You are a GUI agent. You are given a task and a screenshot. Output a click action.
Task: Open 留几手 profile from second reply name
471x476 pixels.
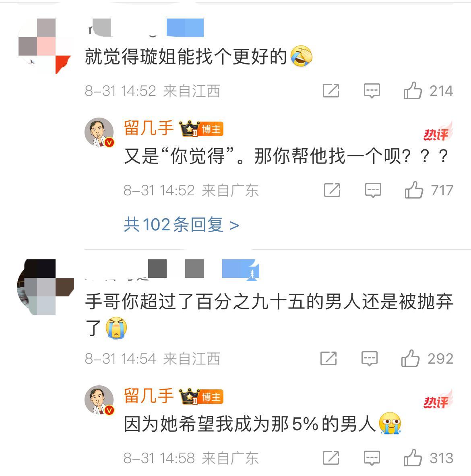click(149, 395)
